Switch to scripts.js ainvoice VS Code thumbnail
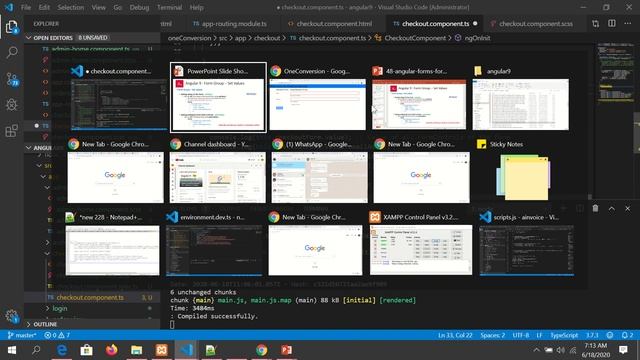The height and width of the screenshot is (360, 640). pyautogui.click(x=527, y=244)
